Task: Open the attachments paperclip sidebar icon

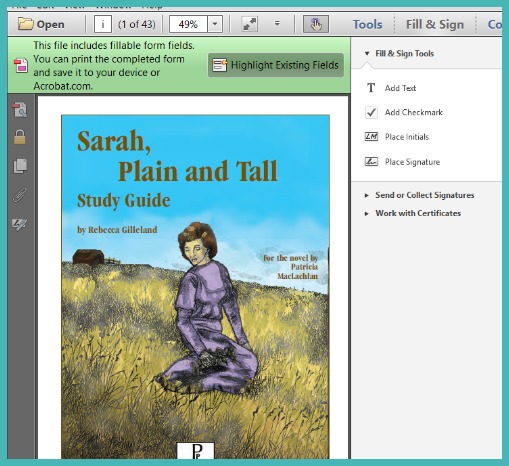Action: click(x=20, y=195)
